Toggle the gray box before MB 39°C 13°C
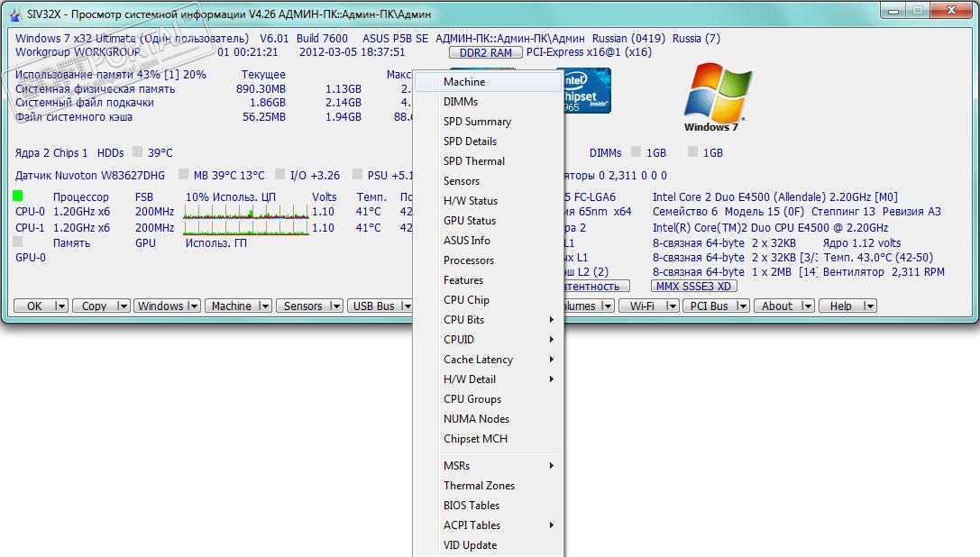This screenshot has height=557, width=980. point(183,174)
